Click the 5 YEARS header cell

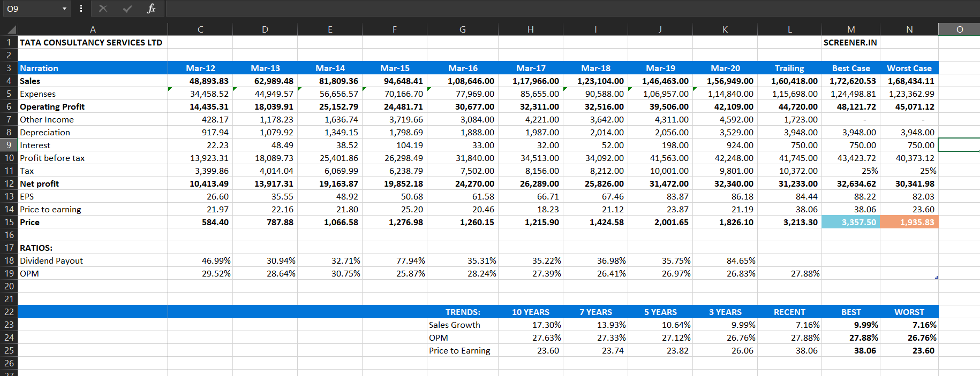click(660, 312)
